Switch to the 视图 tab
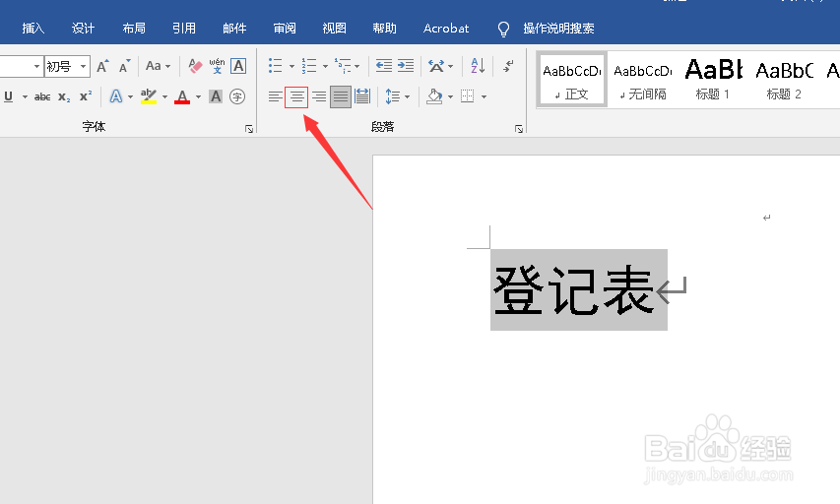This screenshot has width=840, height=504. (334, 29)
